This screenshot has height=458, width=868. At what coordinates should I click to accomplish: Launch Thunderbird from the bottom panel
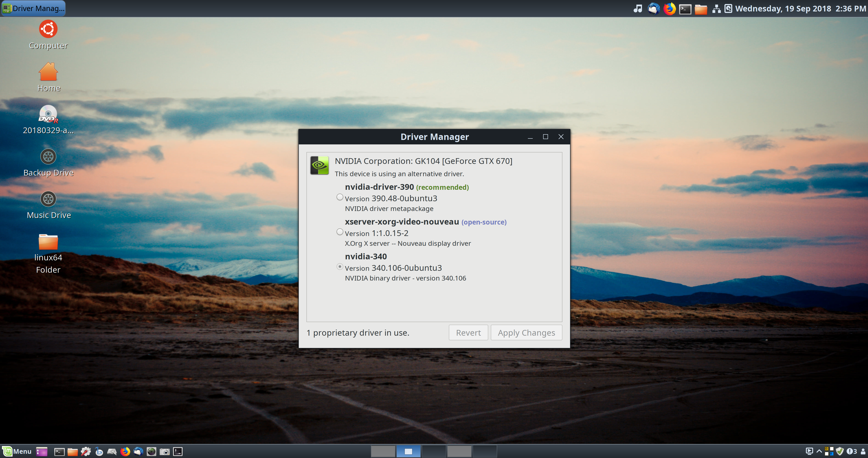click(x=138, y=451)
